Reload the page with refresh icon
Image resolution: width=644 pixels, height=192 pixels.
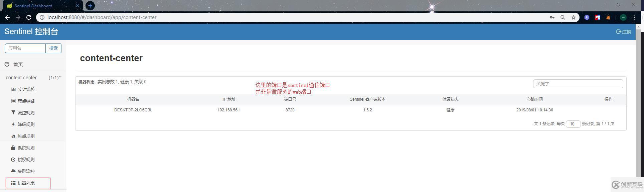[29, 17]
